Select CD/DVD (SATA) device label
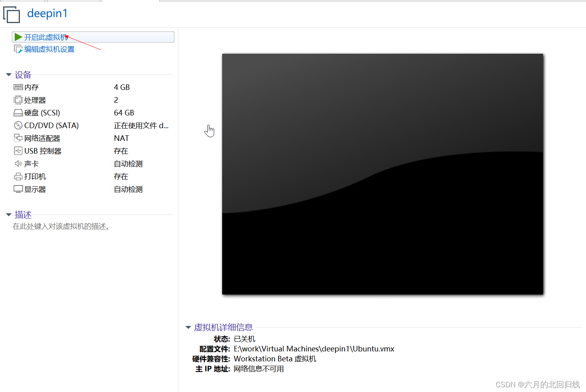 [x=51, y=125]
